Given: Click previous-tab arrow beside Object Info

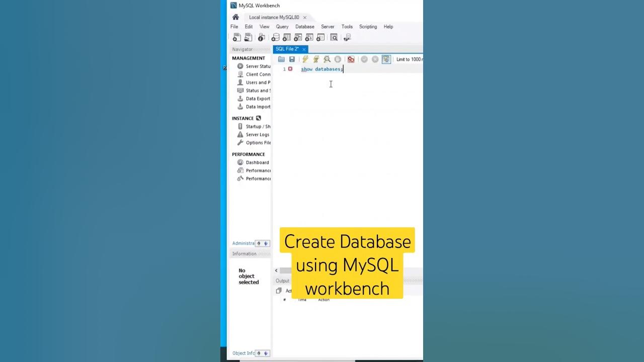Looking at the screenshot, I should pos(259,353).
